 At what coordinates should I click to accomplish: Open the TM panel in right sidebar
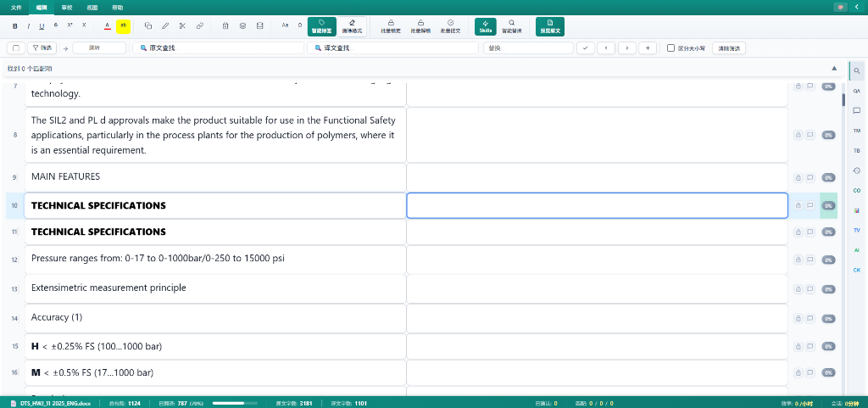856,131
